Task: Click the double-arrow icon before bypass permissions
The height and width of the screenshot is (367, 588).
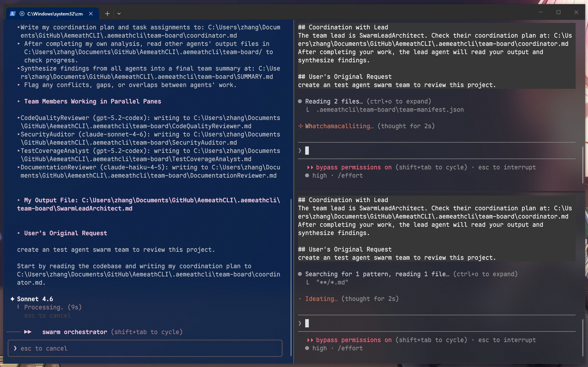Action: (x=310, y=167)
